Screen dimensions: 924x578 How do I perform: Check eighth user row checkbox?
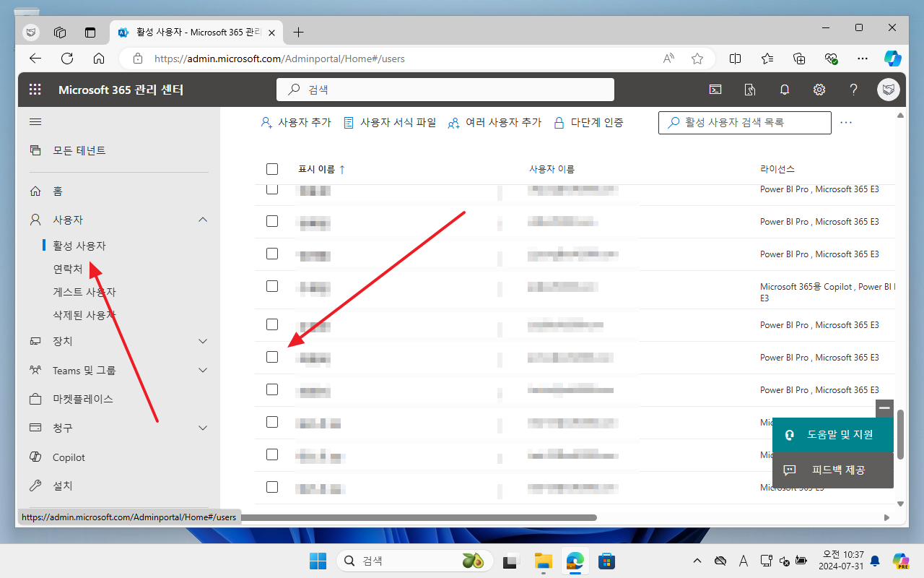click(272, 422)
